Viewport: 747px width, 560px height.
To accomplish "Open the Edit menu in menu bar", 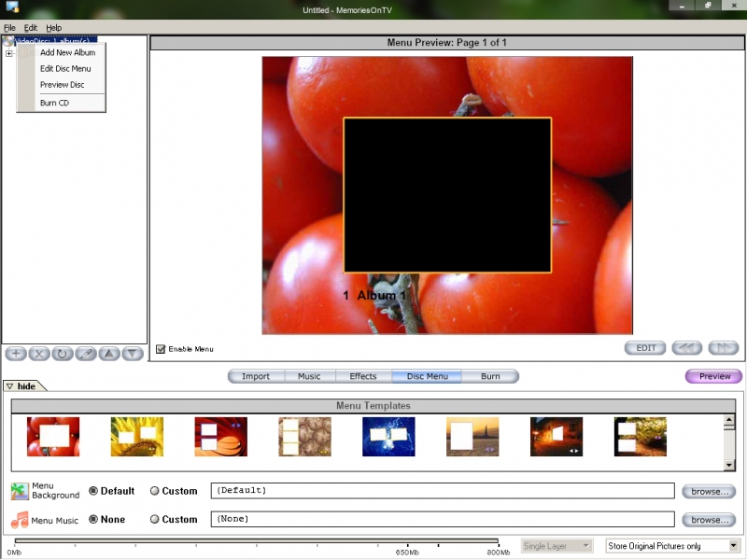I will (x=31, y=28).
